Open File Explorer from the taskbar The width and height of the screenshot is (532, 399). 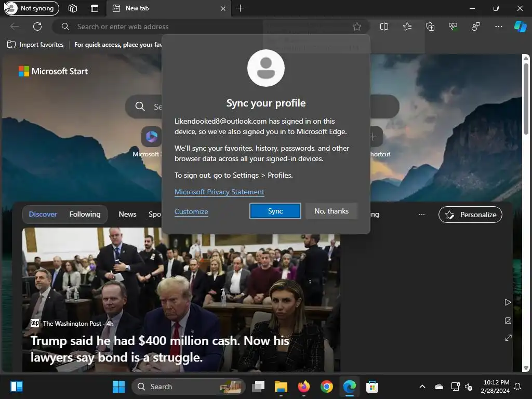click(281, 387)
